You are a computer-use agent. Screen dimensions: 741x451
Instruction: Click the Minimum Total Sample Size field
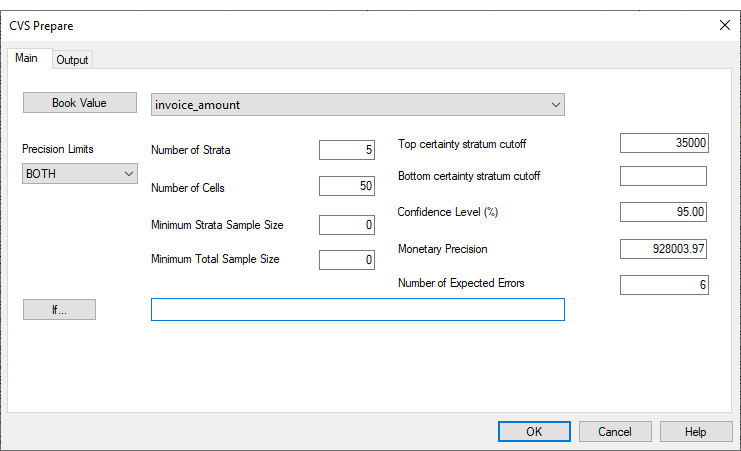pyautogui.click(x=346, y=260)
